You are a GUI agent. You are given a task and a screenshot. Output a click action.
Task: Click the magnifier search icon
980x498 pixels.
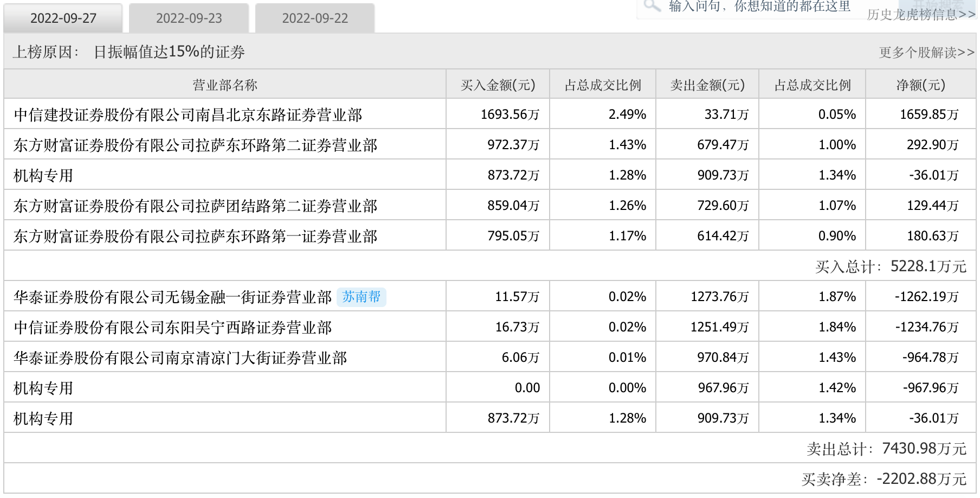pyautogui.click(x=652, y=6)
